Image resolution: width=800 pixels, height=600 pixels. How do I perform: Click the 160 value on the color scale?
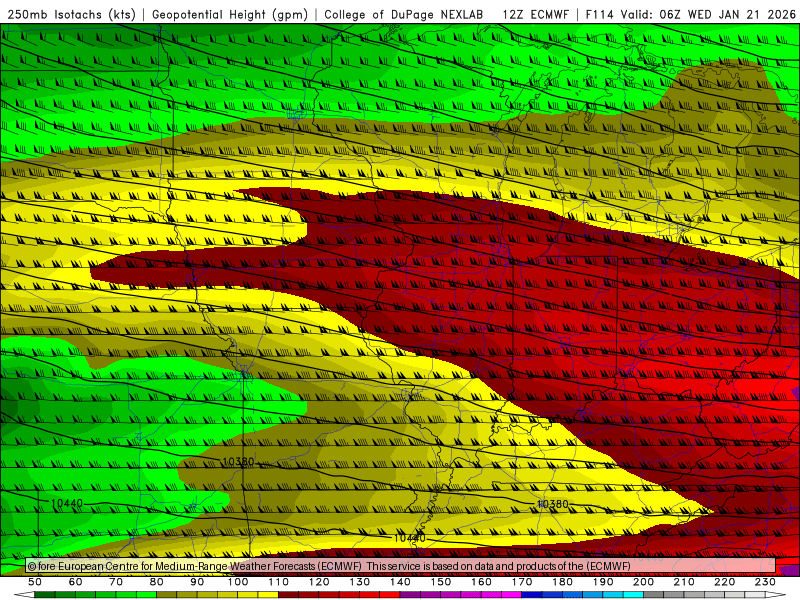(481, 582)
